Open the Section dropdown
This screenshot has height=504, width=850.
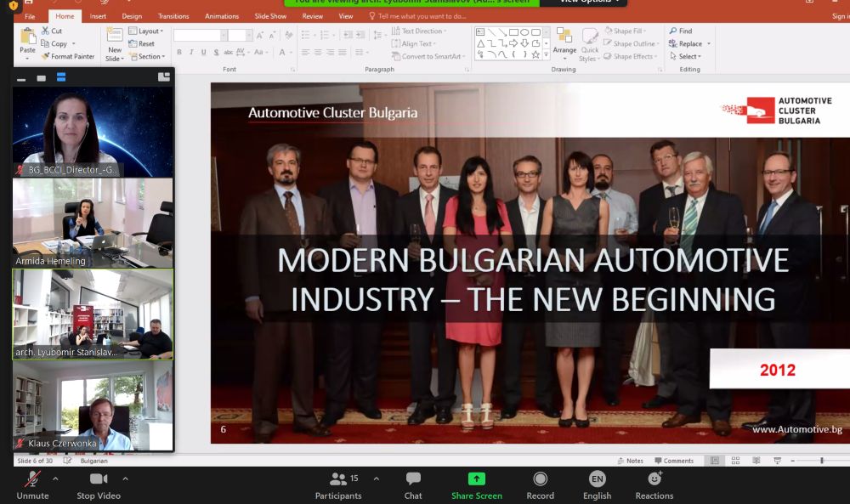click(x=147, y=56)
